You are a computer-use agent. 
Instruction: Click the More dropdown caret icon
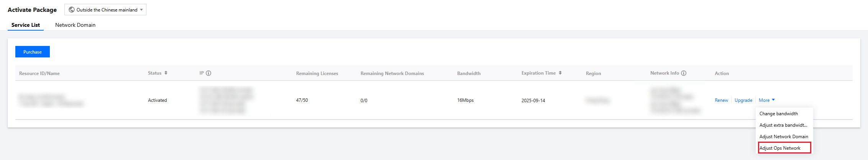(x=773, y=100)
